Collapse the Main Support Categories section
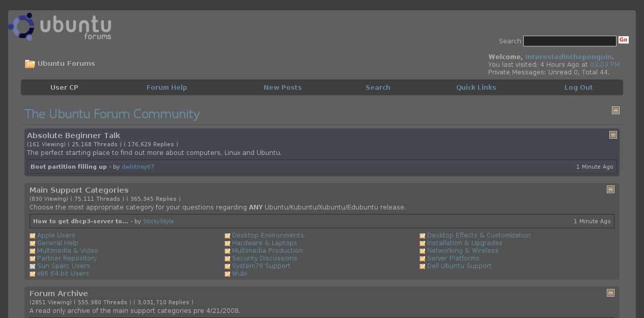Image resolution: width=644 pixels, height=318 pixels. point(610,189)
